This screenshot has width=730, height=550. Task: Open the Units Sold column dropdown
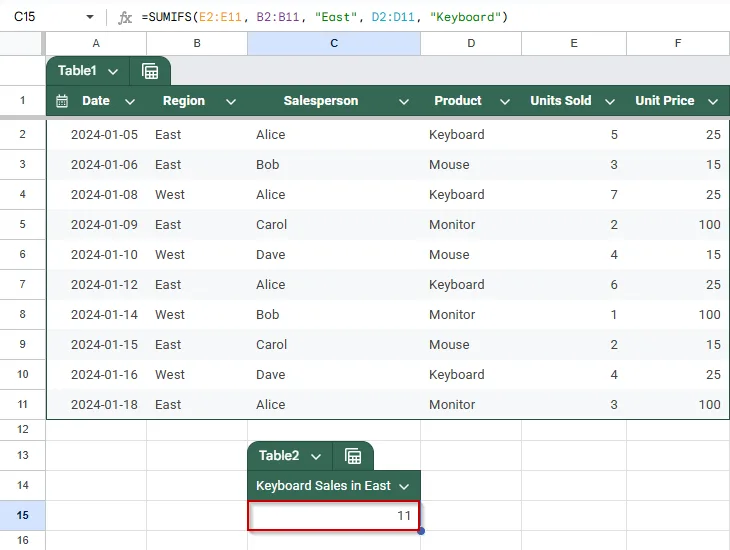(610, 102)
